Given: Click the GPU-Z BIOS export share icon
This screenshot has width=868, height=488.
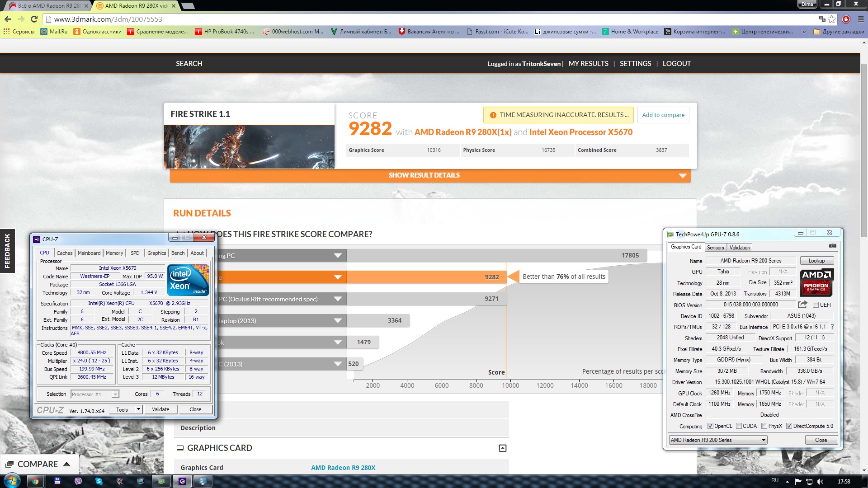Looking at the screenshot, I should click(x=802, y=305).
